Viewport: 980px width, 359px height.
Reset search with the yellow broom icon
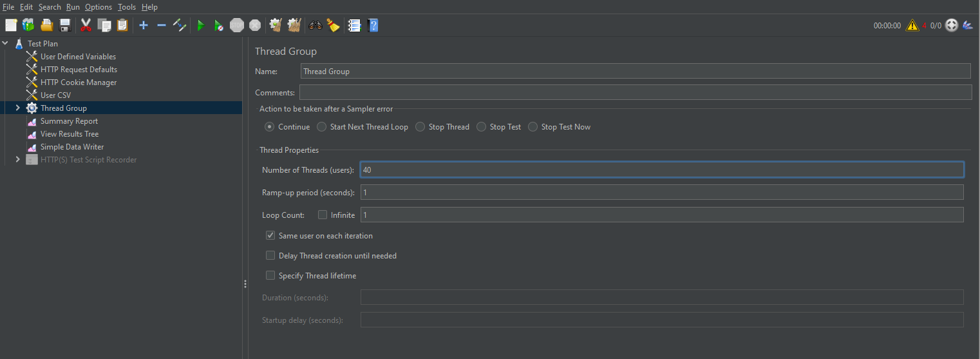(333, 25)
